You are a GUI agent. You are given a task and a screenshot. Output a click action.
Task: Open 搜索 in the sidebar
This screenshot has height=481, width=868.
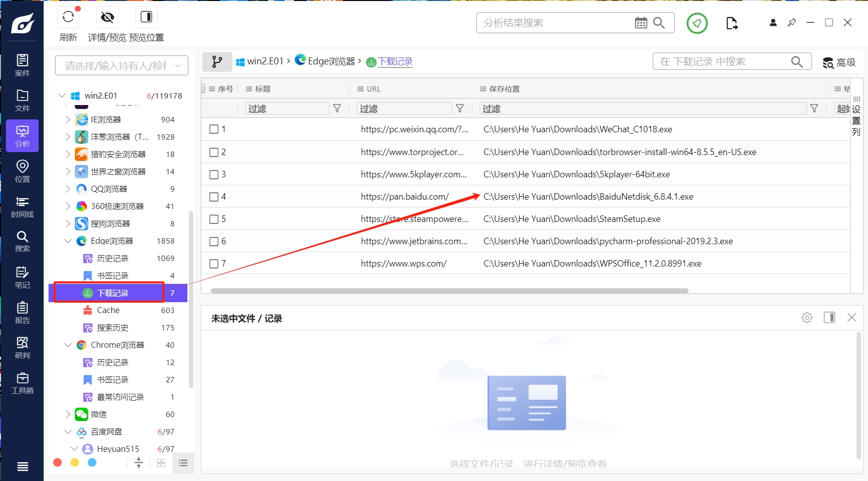tap(22, 242)
